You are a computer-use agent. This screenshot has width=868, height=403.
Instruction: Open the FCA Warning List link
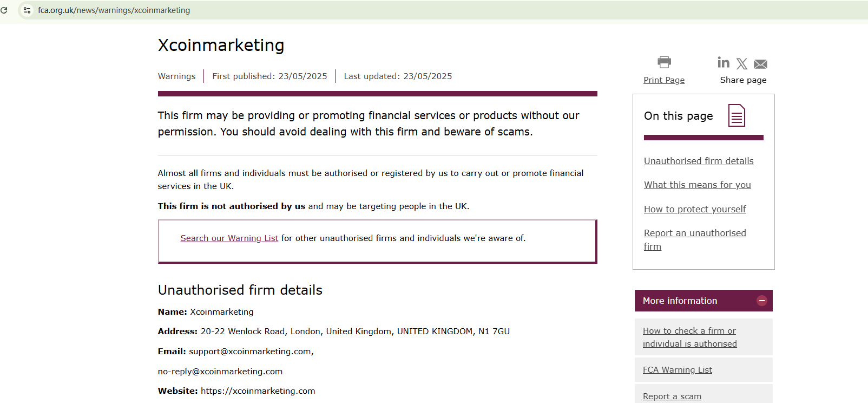[678, 370]
